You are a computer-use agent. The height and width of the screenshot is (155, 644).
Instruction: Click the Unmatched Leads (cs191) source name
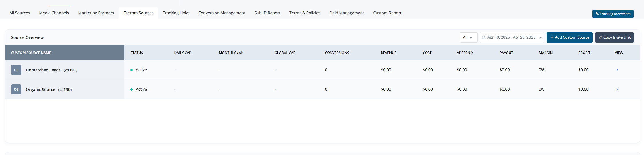point(52,70)
